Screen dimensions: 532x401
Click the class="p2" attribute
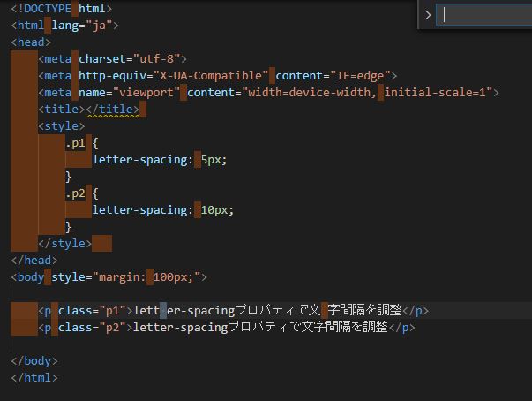pos(92,328)
